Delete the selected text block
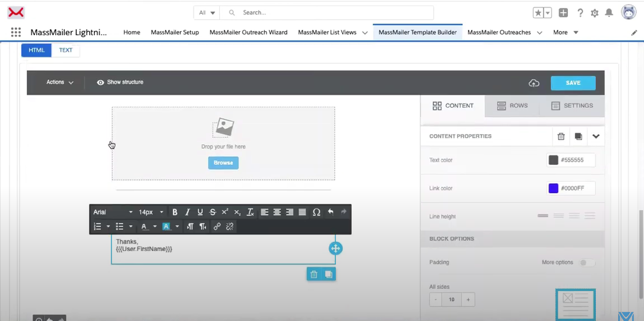Image resolution: width=644 pixels, height=321 pixels. [314, 274]
